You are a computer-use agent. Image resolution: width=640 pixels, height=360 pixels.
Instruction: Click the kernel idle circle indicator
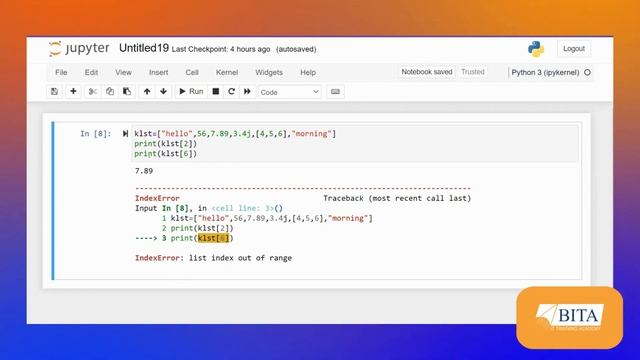pyautogui.click(x=587, y=72)
